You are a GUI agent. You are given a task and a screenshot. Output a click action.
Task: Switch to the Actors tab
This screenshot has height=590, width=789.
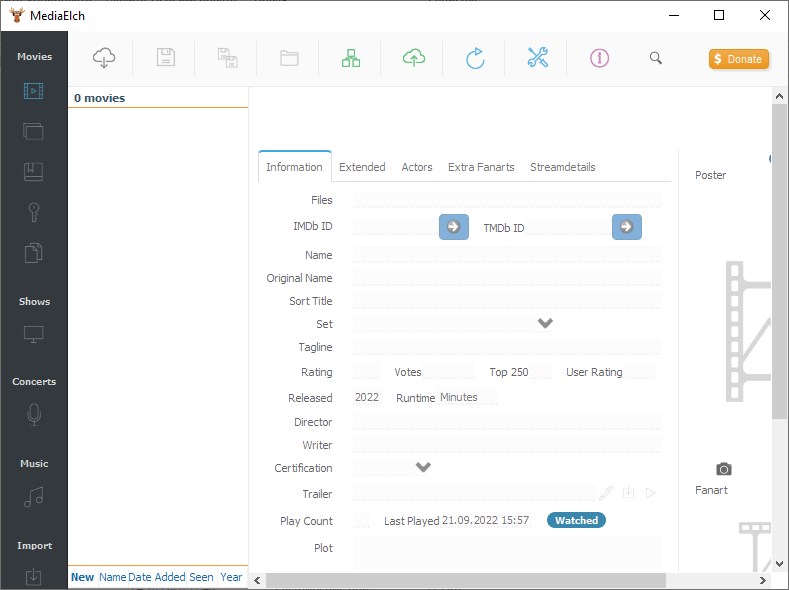(x=417, y=167)
